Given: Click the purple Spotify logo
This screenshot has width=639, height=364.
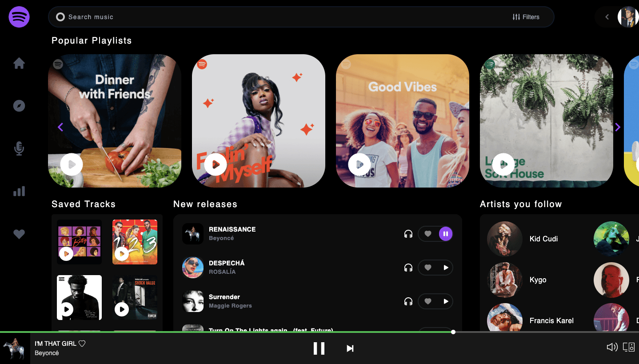Looking at the screenshot, I should point(19,17).
